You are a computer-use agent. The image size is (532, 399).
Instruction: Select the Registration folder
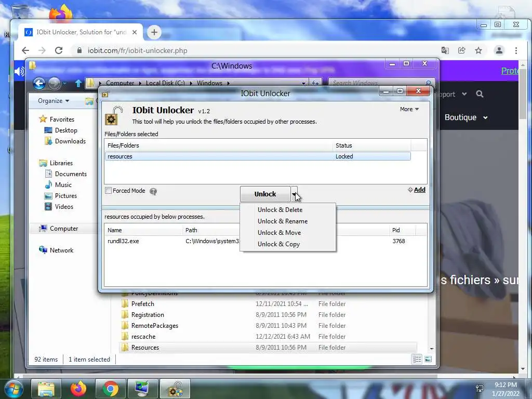point(148,314)
